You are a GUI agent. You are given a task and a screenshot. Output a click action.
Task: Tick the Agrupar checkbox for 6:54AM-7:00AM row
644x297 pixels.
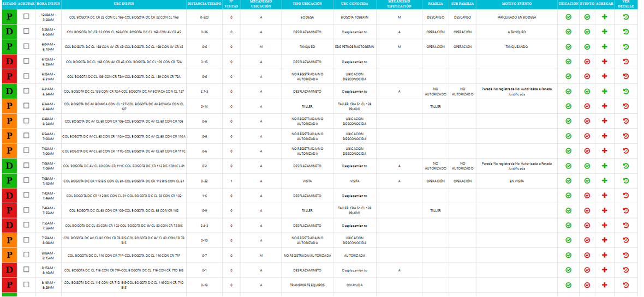pos(26,135)
